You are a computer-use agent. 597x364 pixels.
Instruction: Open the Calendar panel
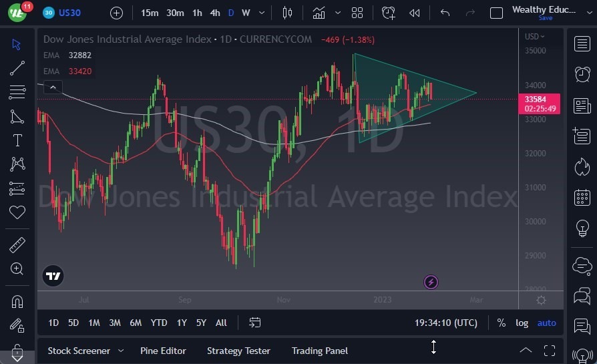point(582,198)
